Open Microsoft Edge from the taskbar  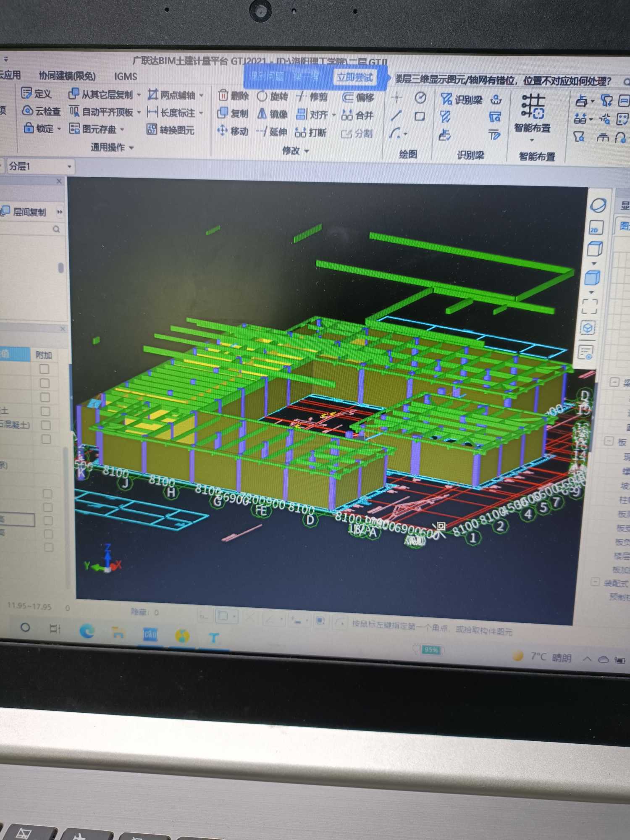pos(87,631)
